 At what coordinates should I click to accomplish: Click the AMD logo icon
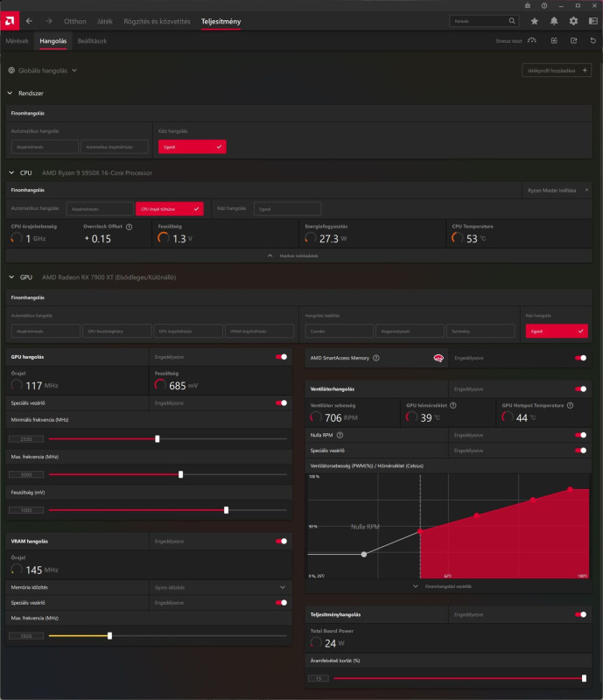tap(10, 21)
